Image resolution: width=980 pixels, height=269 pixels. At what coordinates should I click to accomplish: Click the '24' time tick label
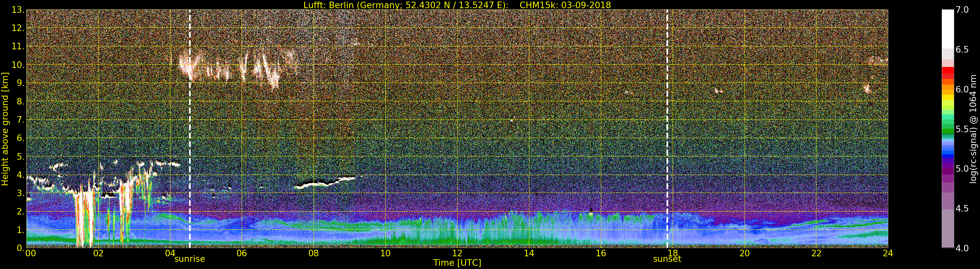click(888, 253)
